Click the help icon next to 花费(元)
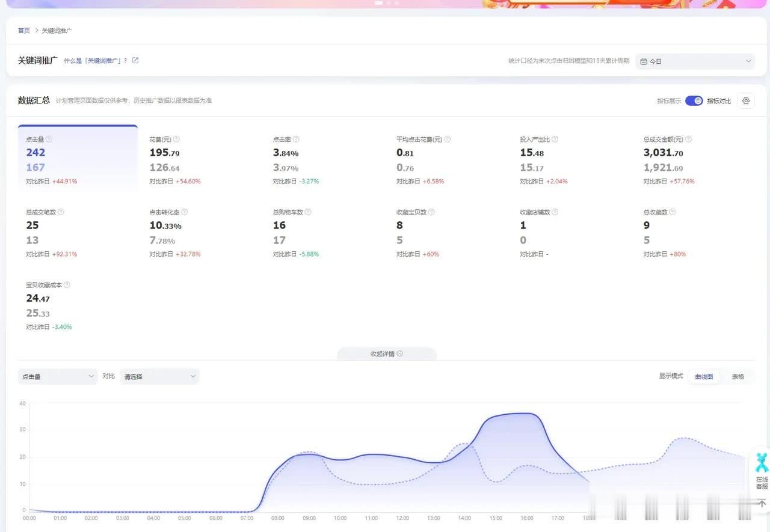770x532 pixels. (176, 139)
